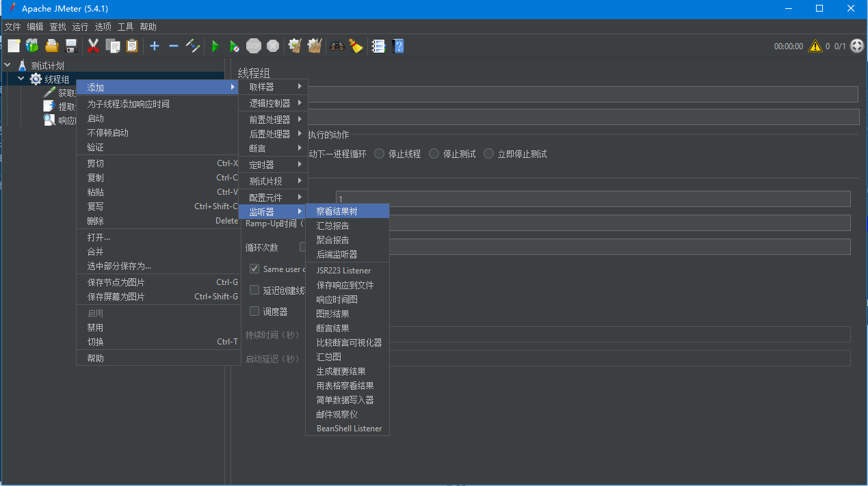Select 用表格察看结果 listener entry
Screen dimensions: 868x486
(x=347, y=386)
